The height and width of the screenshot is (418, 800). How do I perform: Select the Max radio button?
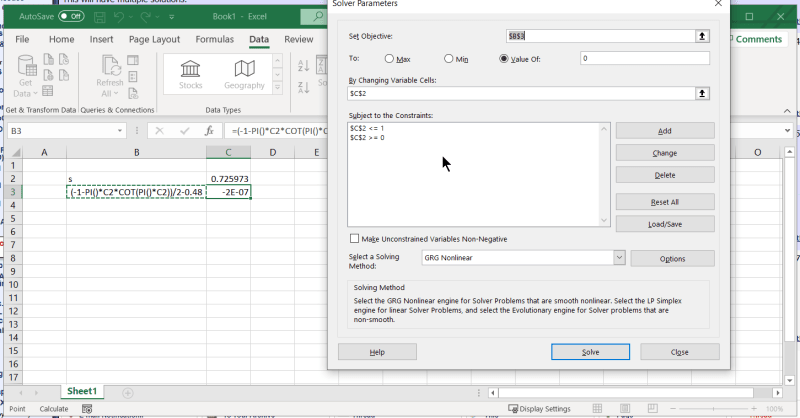(389, 59)
